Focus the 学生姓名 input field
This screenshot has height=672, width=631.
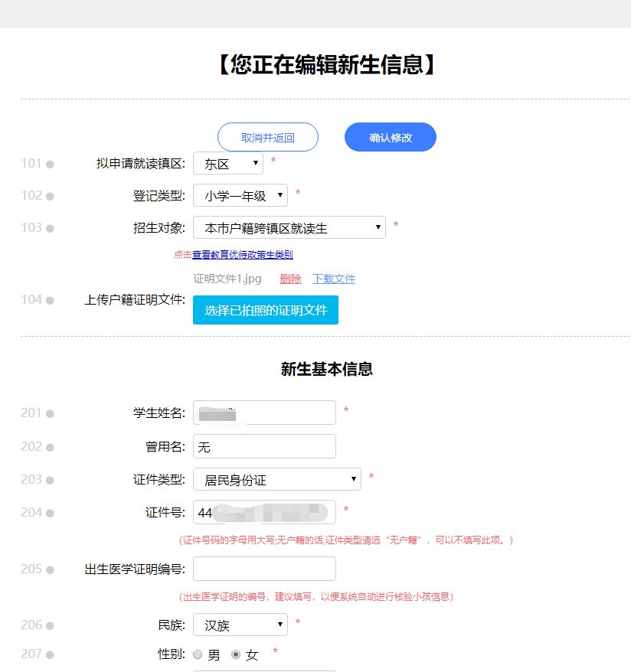pos(264,413)
